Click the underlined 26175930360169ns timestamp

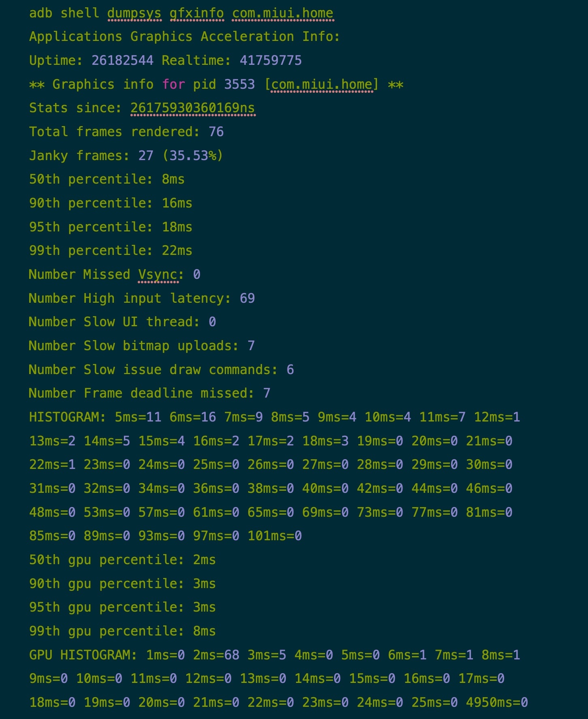pyautogui.click(x=193, y=108)
